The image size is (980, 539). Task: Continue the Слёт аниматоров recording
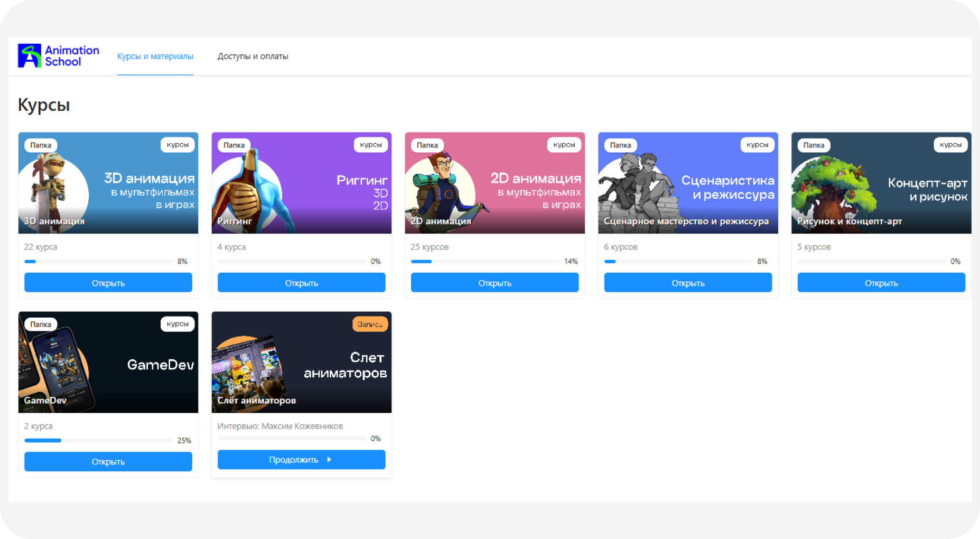[x=302, y=460]
